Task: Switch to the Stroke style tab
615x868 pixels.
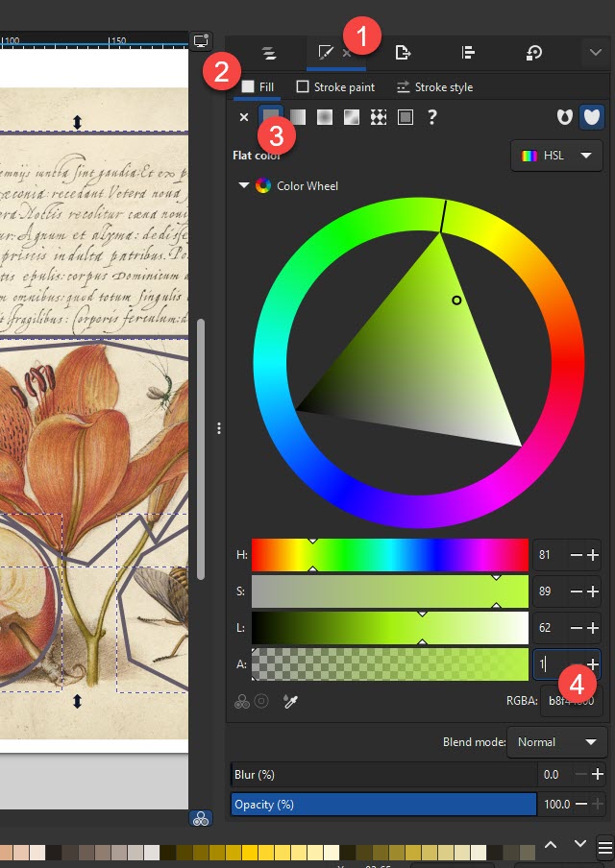Action: 434,87
